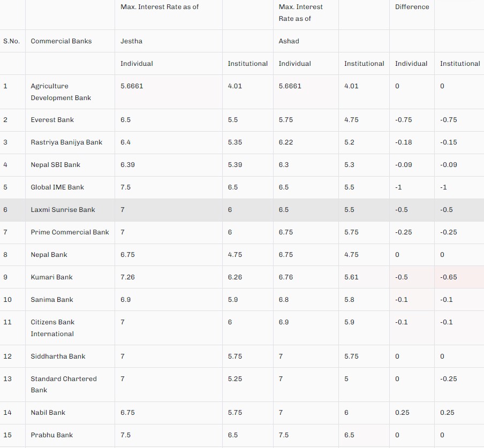Click the Difference column header
This screenshot has height=448, width=484.
click(412, 7)
